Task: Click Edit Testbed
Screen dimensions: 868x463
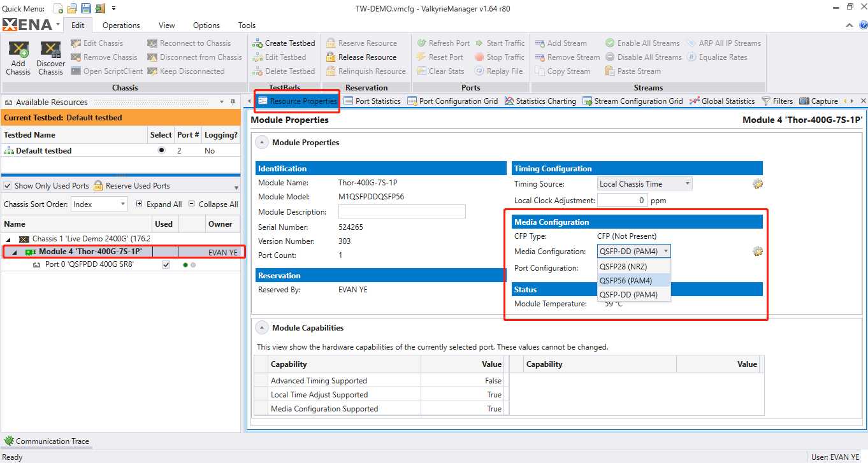Action: [x=279, y=57]
